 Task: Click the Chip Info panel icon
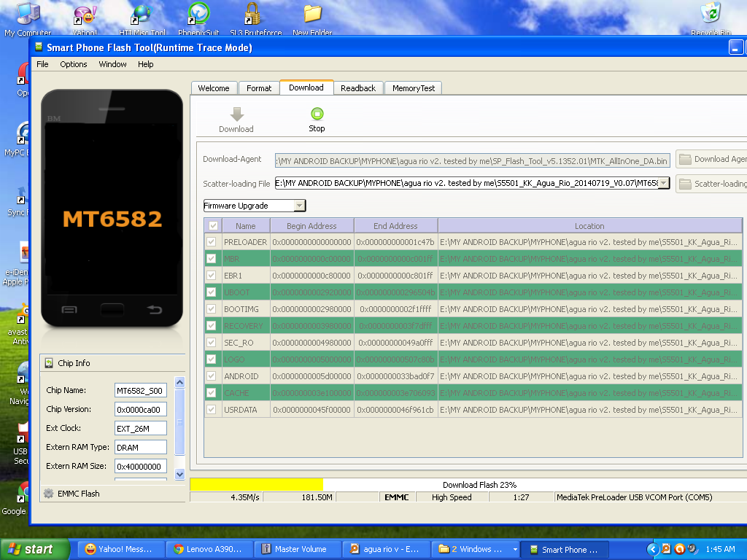49,363
